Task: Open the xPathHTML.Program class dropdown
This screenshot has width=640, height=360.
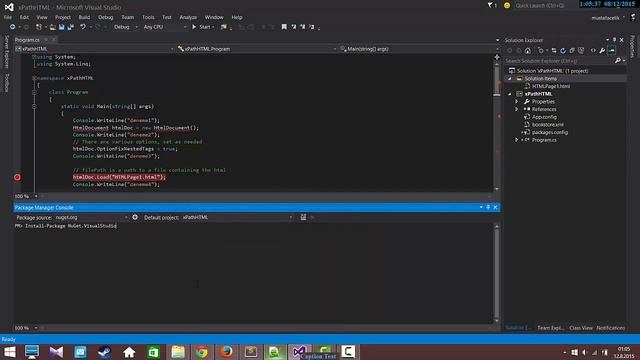Action: point(257,49)
